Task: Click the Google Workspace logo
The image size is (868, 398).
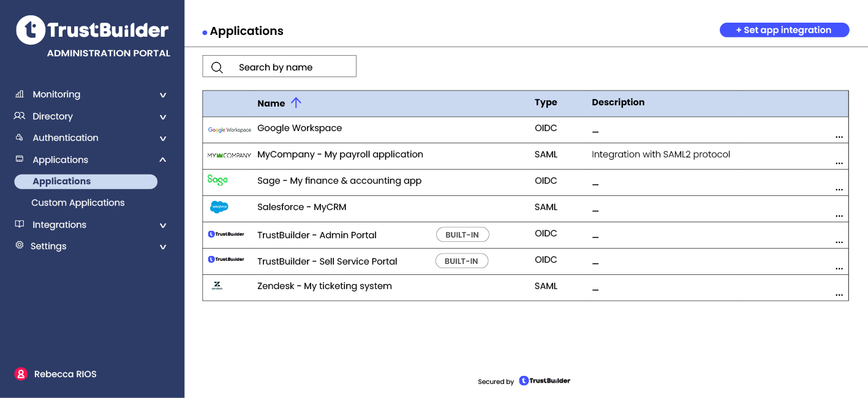Action: click(230, 130)
